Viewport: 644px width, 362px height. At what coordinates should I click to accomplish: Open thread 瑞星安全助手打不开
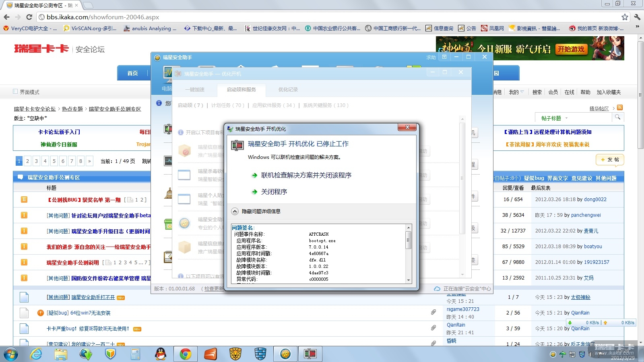pos(93,297)
